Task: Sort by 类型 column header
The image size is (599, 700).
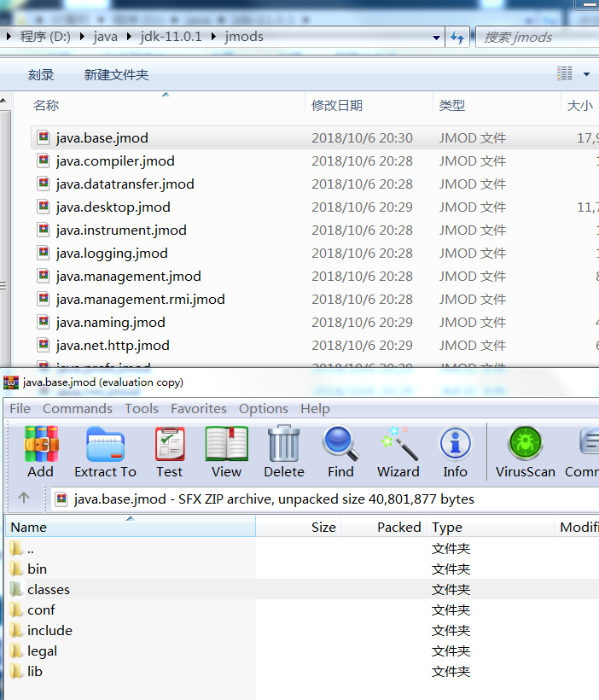Action: click(497, 106)
